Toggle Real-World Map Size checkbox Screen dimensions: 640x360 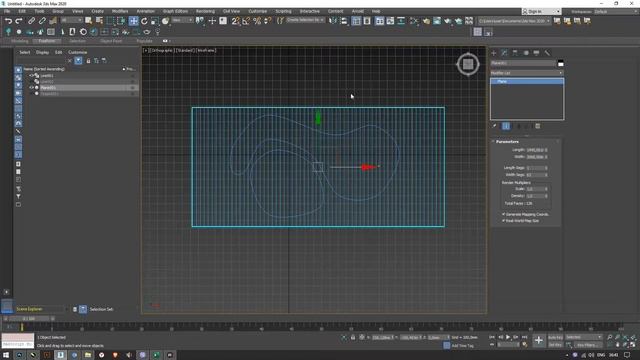[504, 220]
